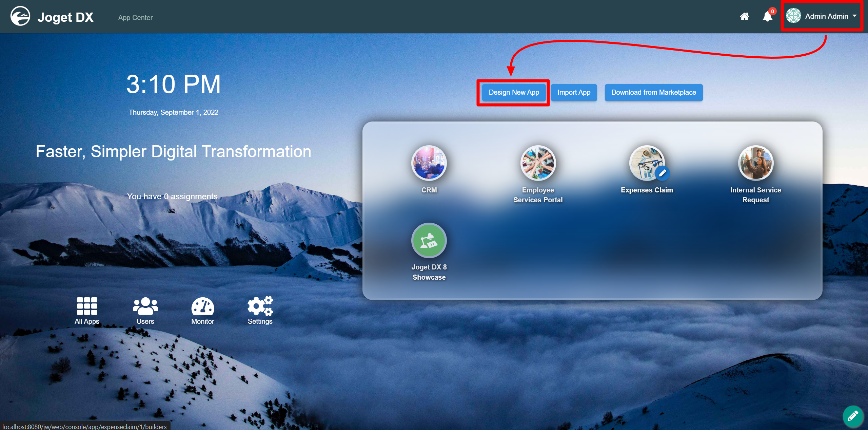868x430 pixels.
Task: Click the Design New App button
Action: point(514,92)
